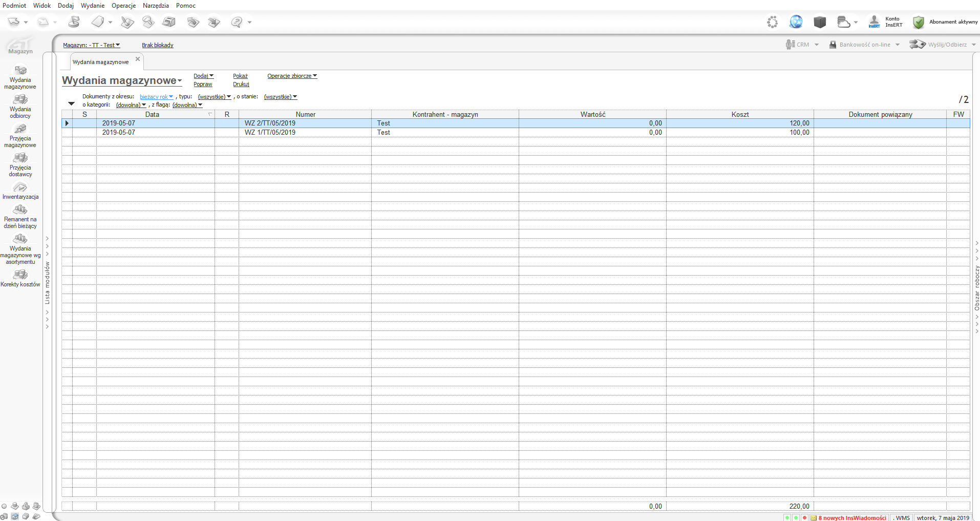This screenshot has width=980, height=521.
Task: Select row WZ 1/TT/05/2019
Action: [270, 132]
